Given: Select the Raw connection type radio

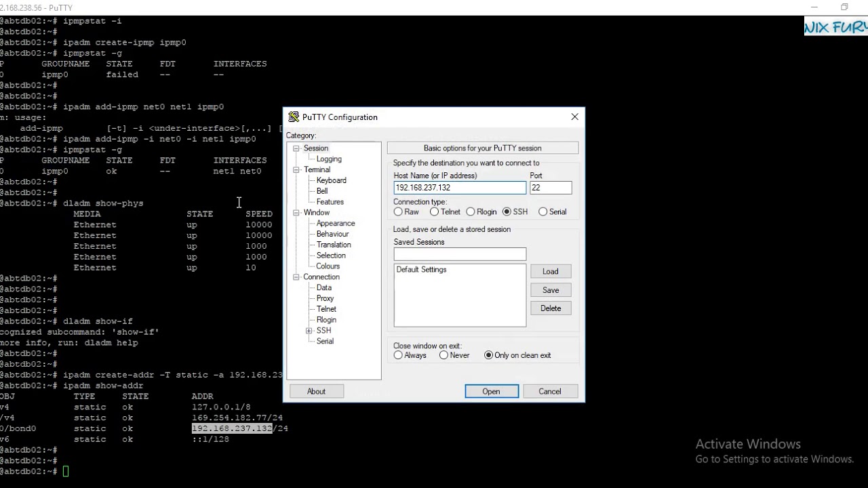Looking at the screenshot, I should (398, 211).
